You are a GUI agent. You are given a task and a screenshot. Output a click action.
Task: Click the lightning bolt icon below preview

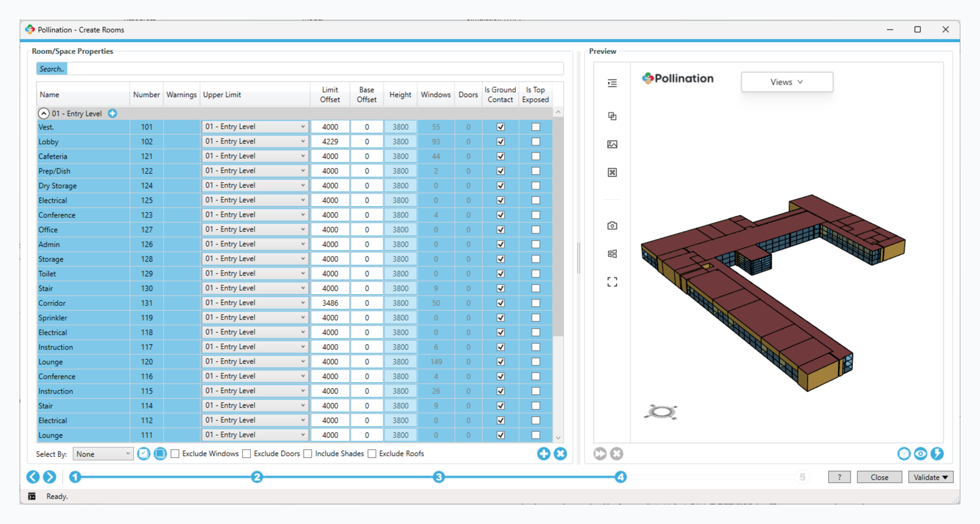click(937, 453)
